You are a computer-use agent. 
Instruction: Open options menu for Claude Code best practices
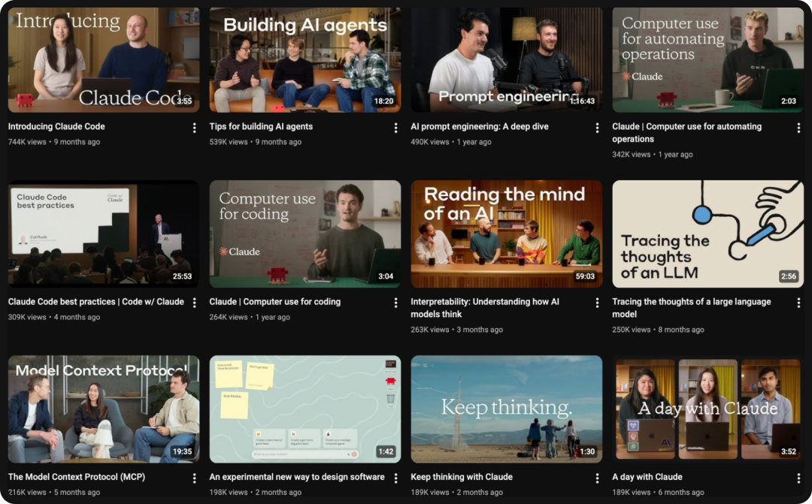pyautogui.click(x=195, y=303)
